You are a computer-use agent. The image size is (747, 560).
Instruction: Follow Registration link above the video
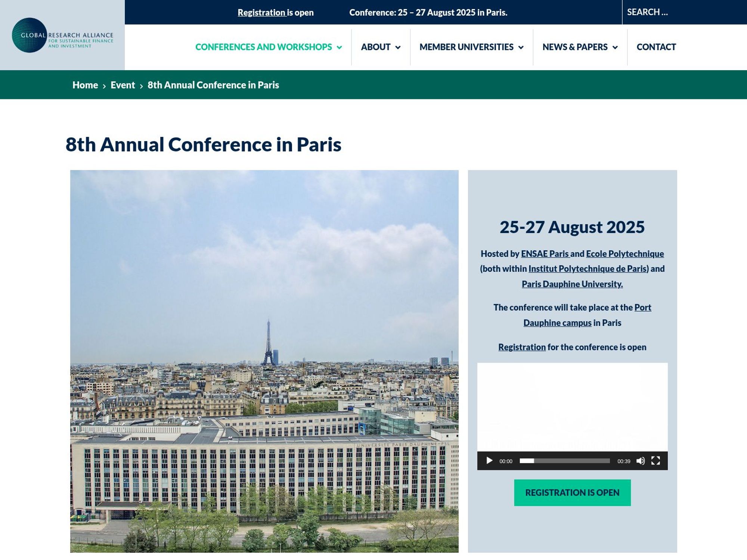(522, 347)
